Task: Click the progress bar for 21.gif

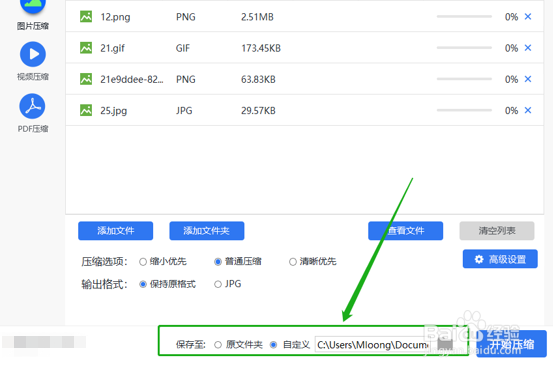Action: [464, 48]
